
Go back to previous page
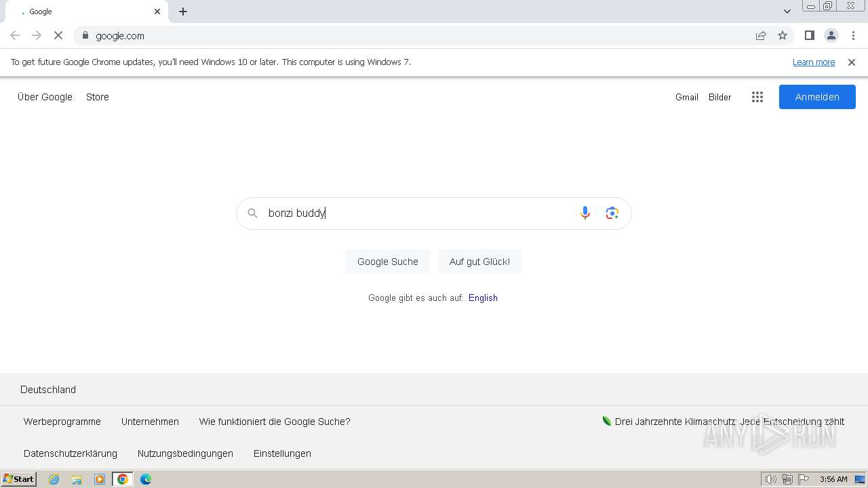point(15,35)
